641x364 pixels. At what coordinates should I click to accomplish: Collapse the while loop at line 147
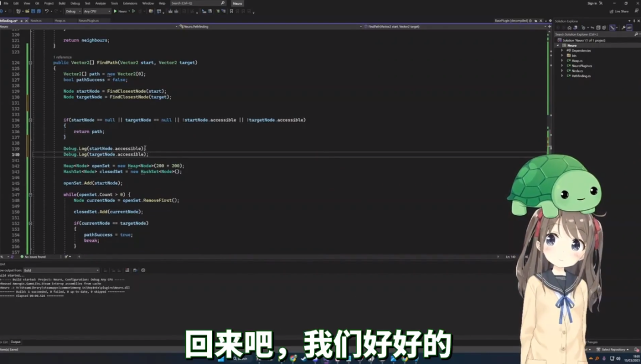click(x=30, y=195)
